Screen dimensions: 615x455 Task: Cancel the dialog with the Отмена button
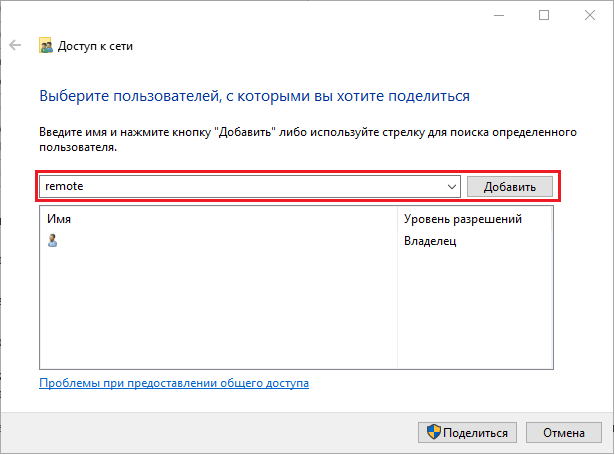coord(566,433)
